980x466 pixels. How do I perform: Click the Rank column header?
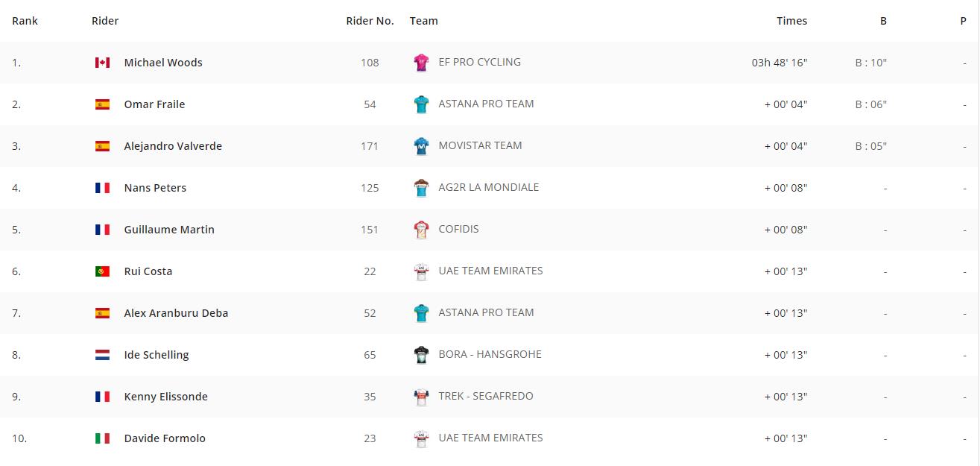[x=25, y=21]
